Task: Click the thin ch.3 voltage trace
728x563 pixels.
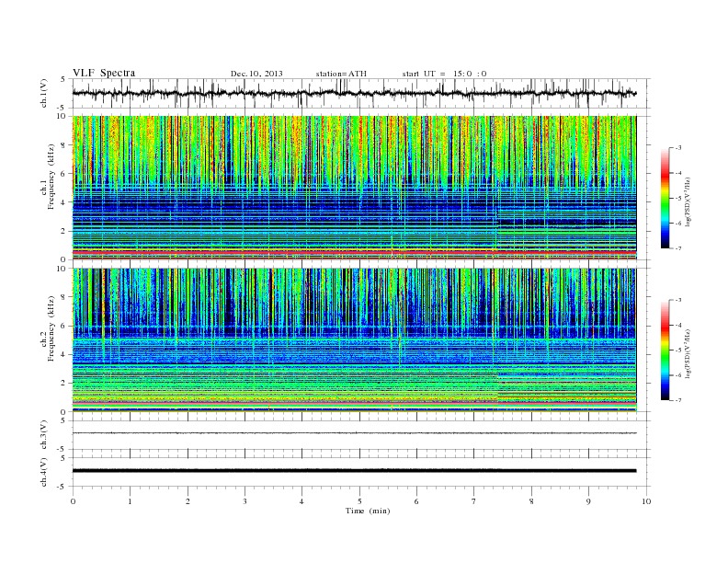Action: [354, 433]
